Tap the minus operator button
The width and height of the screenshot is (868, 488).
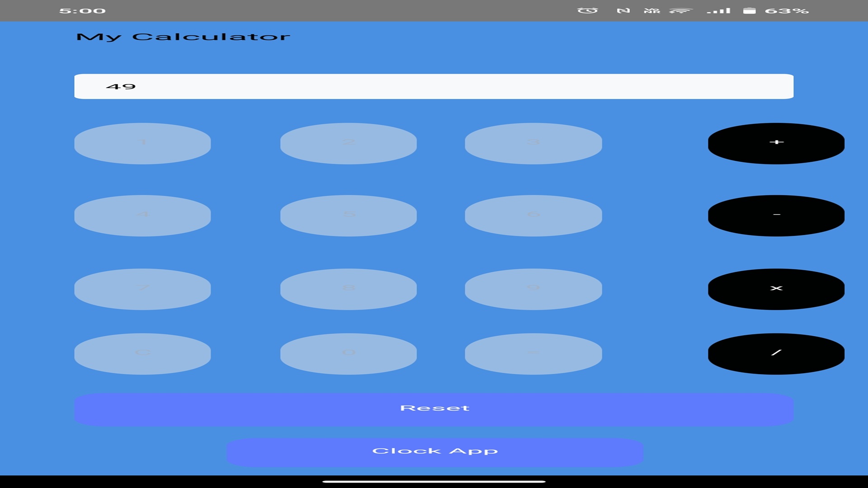(776, 216)
